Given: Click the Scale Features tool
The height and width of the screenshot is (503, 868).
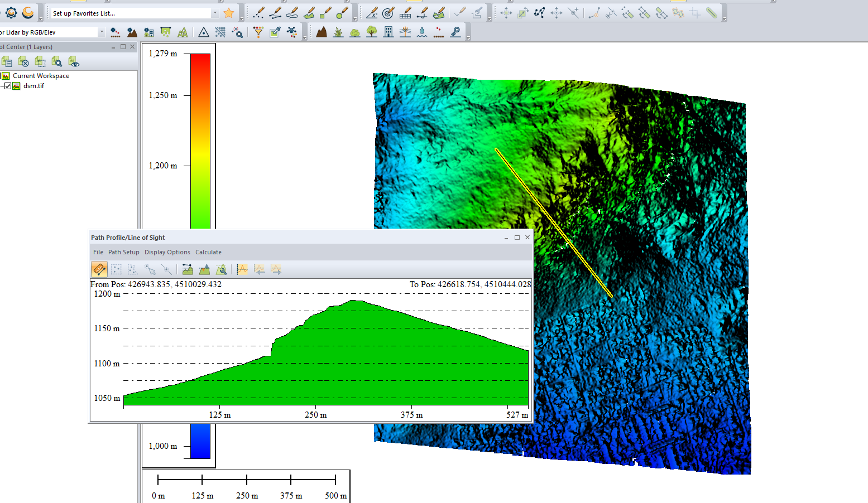Looking at the screenshot, I should [523, 13].
